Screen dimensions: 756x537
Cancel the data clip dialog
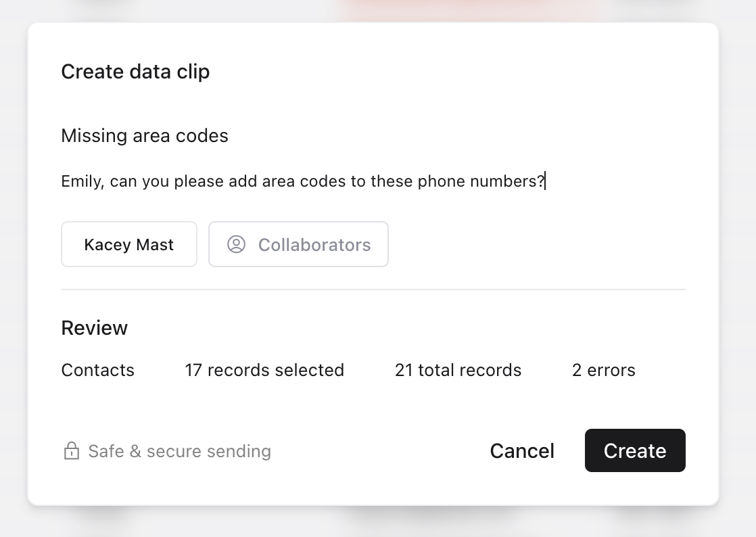pos(522,451)
